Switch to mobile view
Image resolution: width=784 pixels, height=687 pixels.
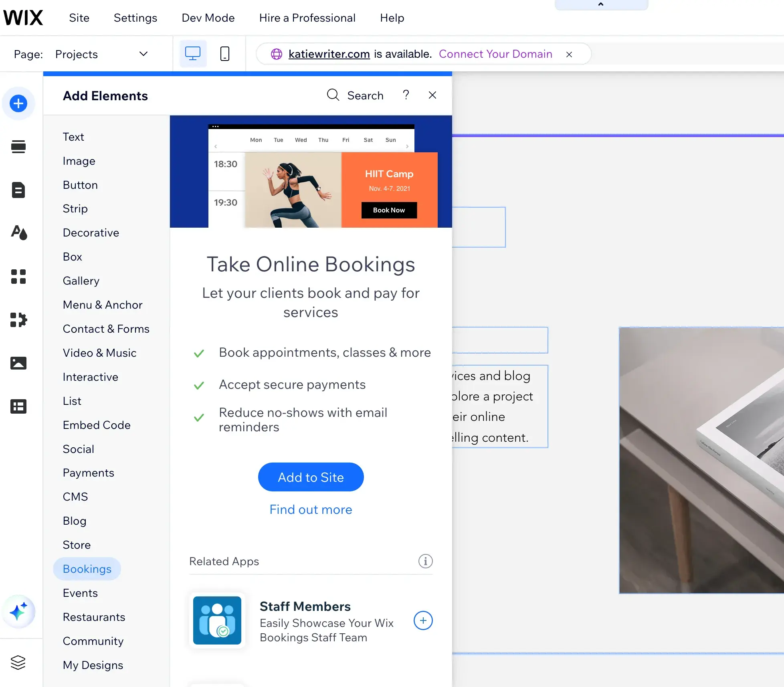coord(225,54)
